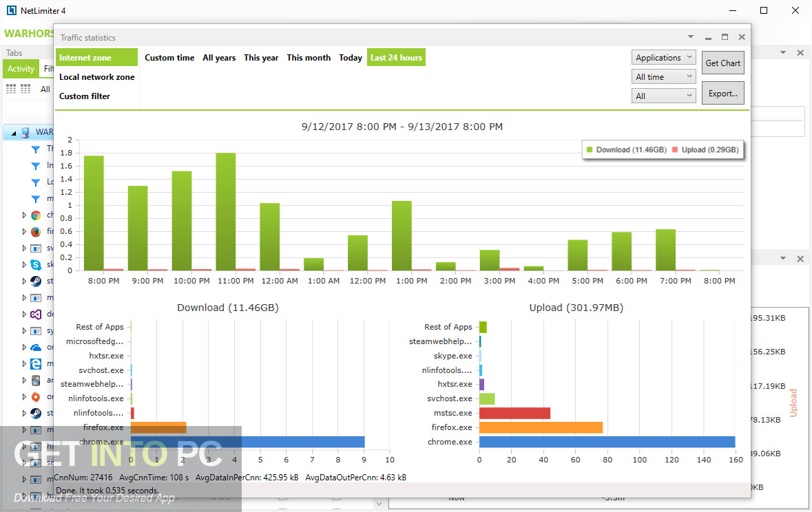The height and width of the screenshot is (512, 812).
Task: Close the Traffic statistics panel
Action: 742,37
